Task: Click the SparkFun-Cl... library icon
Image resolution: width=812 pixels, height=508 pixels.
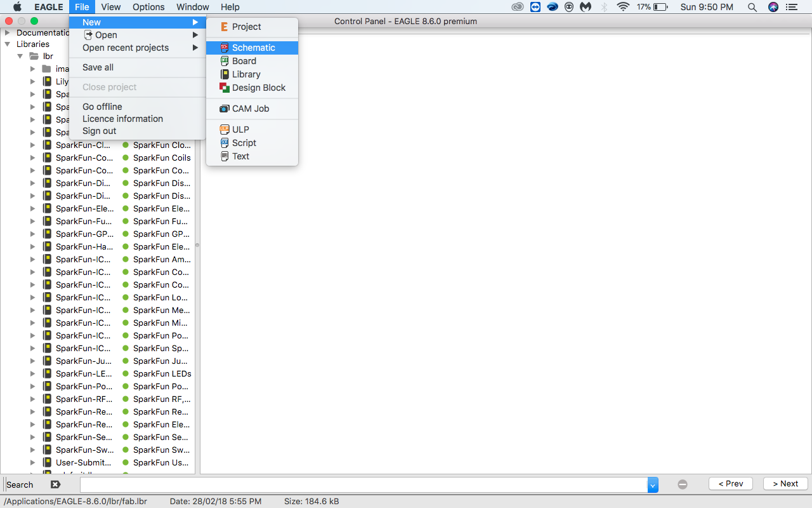Action: (47, 145)
